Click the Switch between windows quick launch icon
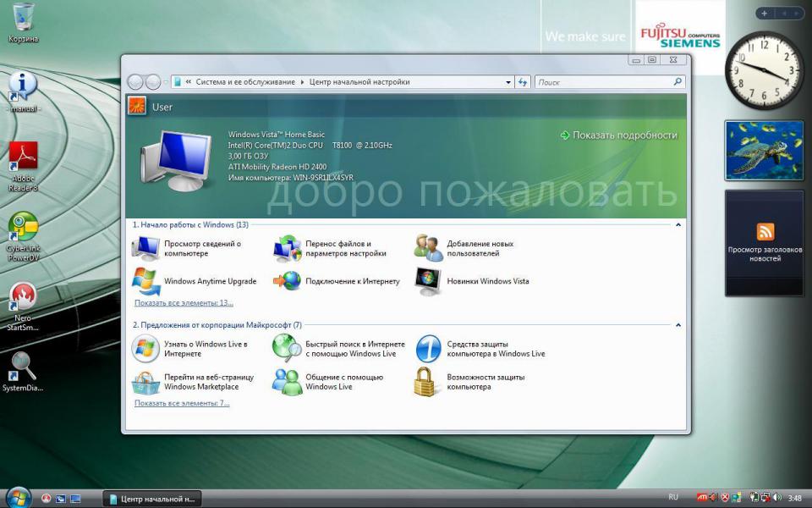Screen dimensions: 812x508 [x=61, y=499]
